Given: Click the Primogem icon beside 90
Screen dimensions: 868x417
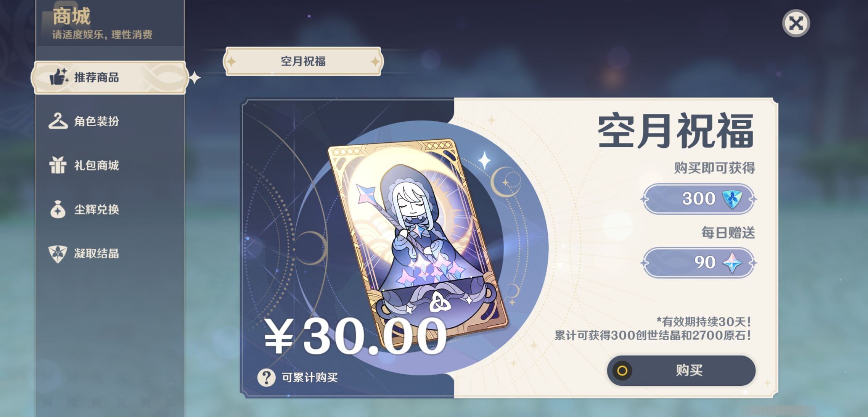Looking at the screenshot, I should click(x=732, y=263).
